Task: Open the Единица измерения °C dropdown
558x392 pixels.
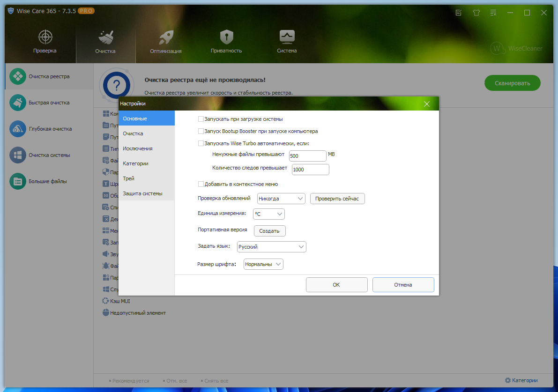Action: pyautogui.click(x=268, y=214)
